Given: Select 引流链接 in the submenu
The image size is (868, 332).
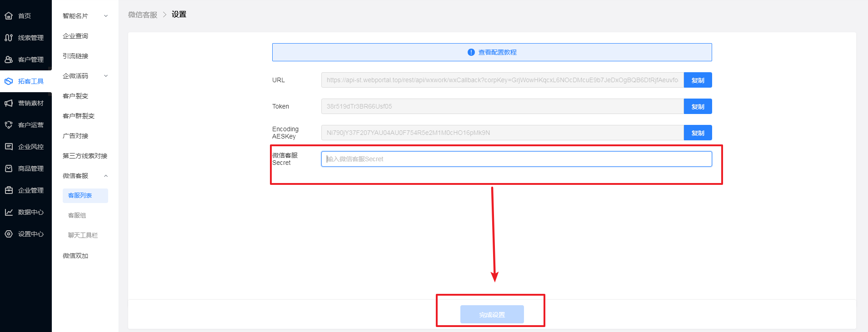Looking at the screenshot, I should (x=75, y=56).
